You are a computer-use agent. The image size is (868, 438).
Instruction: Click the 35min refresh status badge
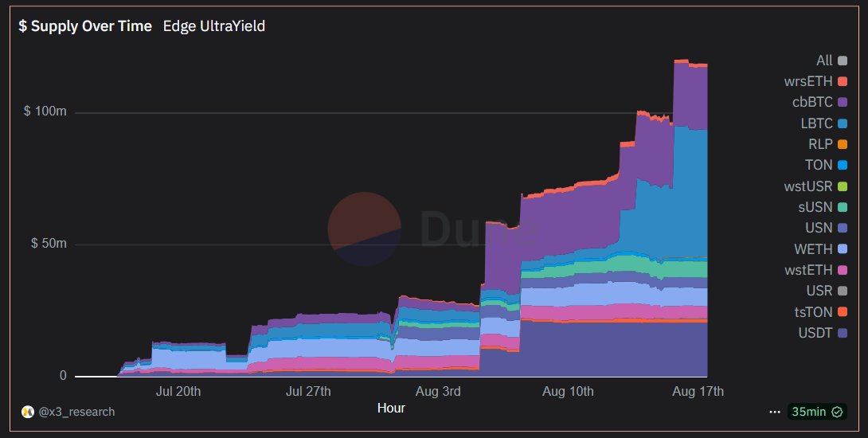[816, 412]
